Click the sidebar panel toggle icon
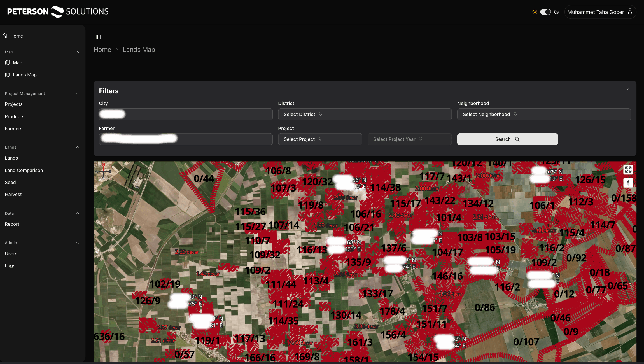 coord(98,37)
